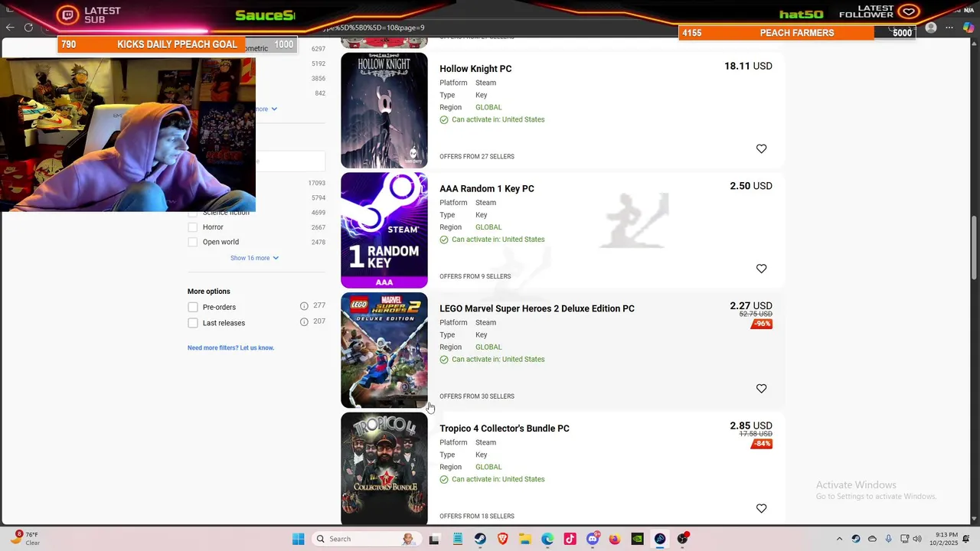
Task: Open the Steam icon in system tray
Action: [856, 539]
